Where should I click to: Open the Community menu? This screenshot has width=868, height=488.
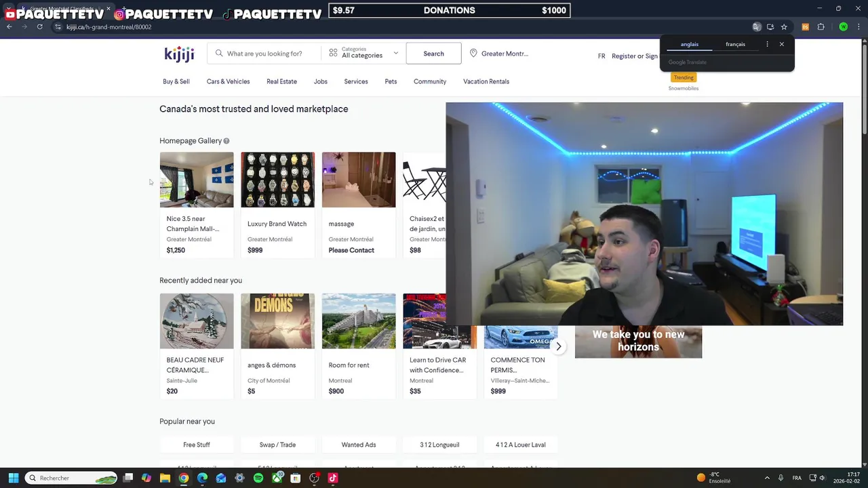click(430, 81)
